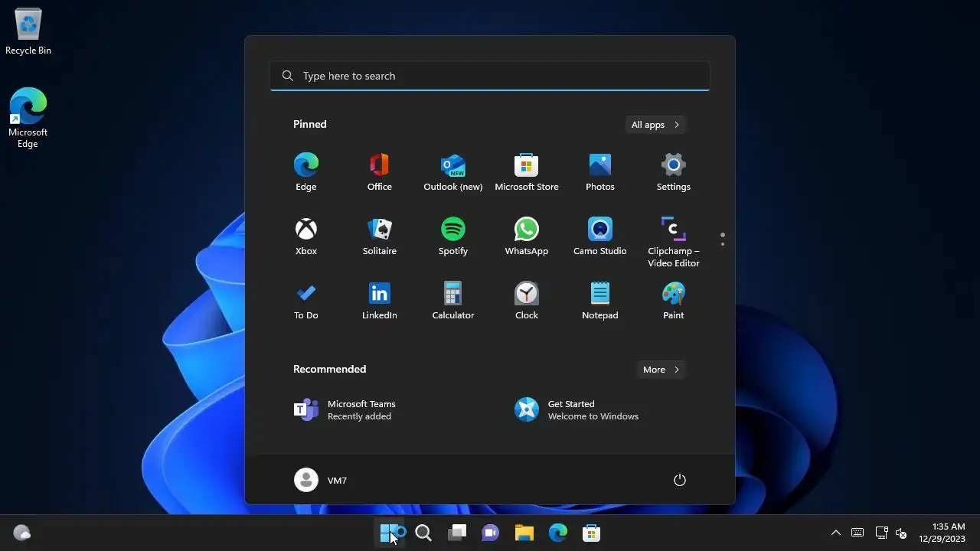Viewport: 980px width, 551px height.
Task: Open LinkedIn app
Action: click(380, 302)
